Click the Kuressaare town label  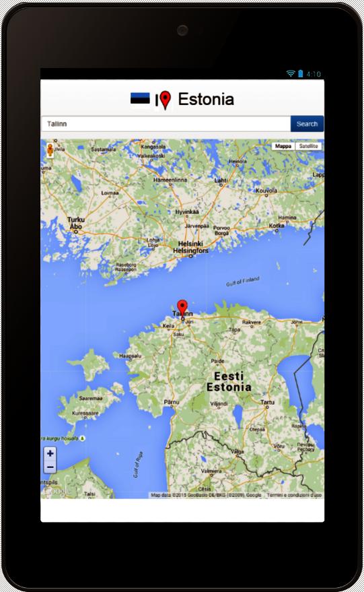(x=85, y=413)
